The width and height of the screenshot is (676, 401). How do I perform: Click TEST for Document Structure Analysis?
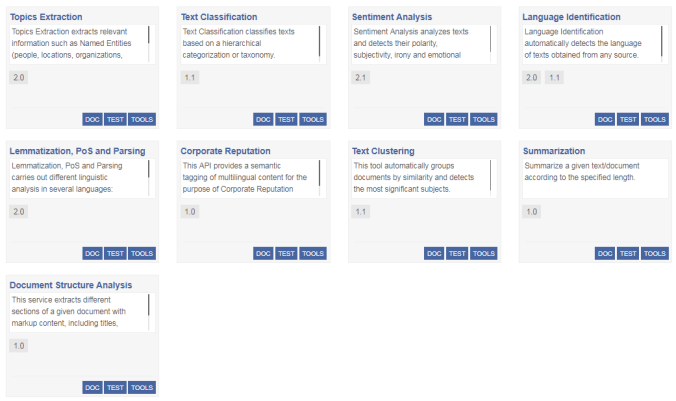pyautogui.click(x=115, y=387)
